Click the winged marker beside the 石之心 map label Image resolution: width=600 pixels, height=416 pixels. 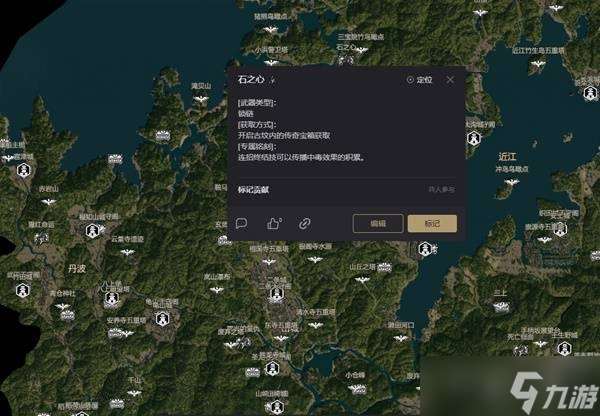tap(361, 49)
